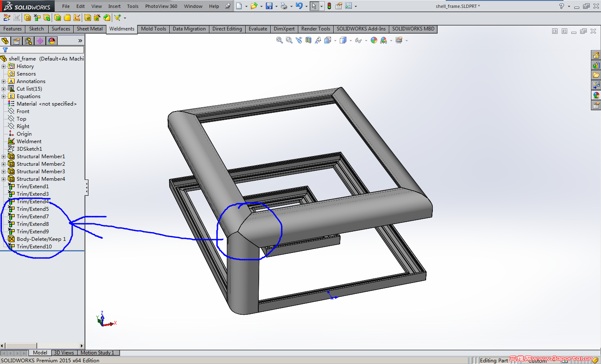Switch to the PropertyManager tab icon

(17, 41)
